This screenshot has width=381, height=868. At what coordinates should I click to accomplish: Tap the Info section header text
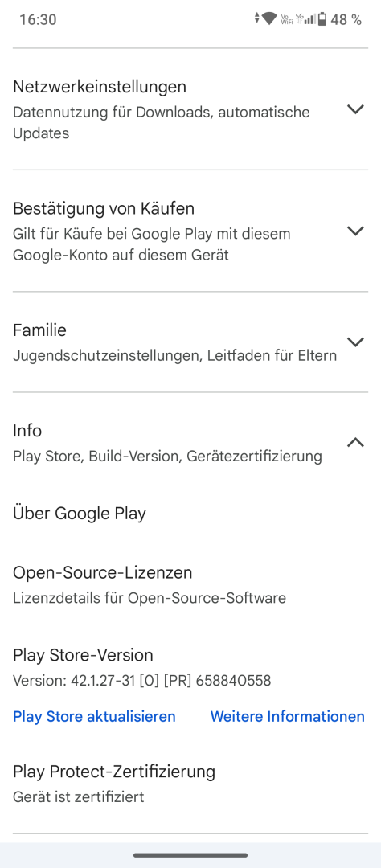tap(27, 430)
